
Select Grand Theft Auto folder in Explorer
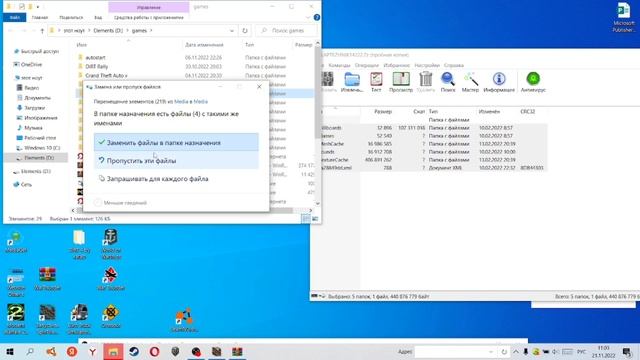[x=106, y=76]
